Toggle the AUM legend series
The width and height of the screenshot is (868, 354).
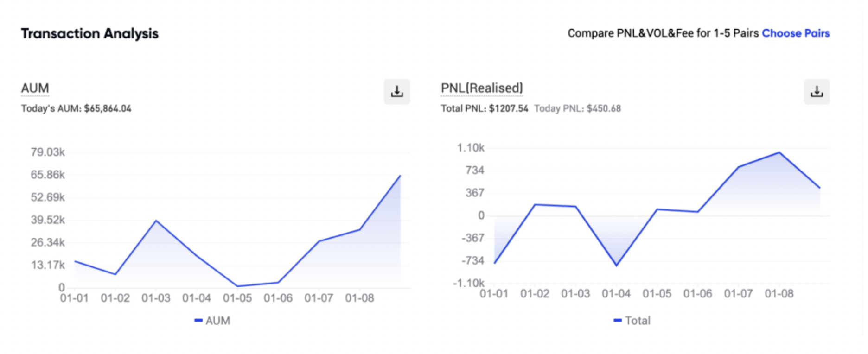click(x=212, y=321)
